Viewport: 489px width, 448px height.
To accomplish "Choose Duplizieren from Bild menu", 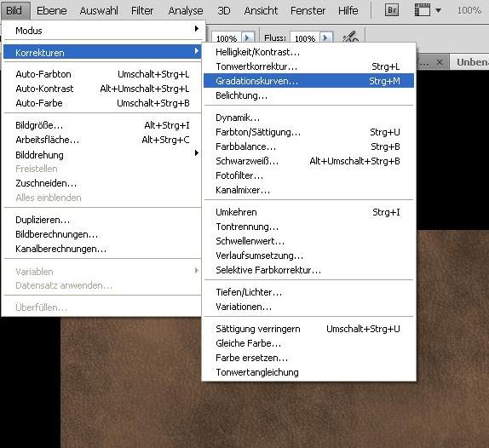I will coord(102,220).
